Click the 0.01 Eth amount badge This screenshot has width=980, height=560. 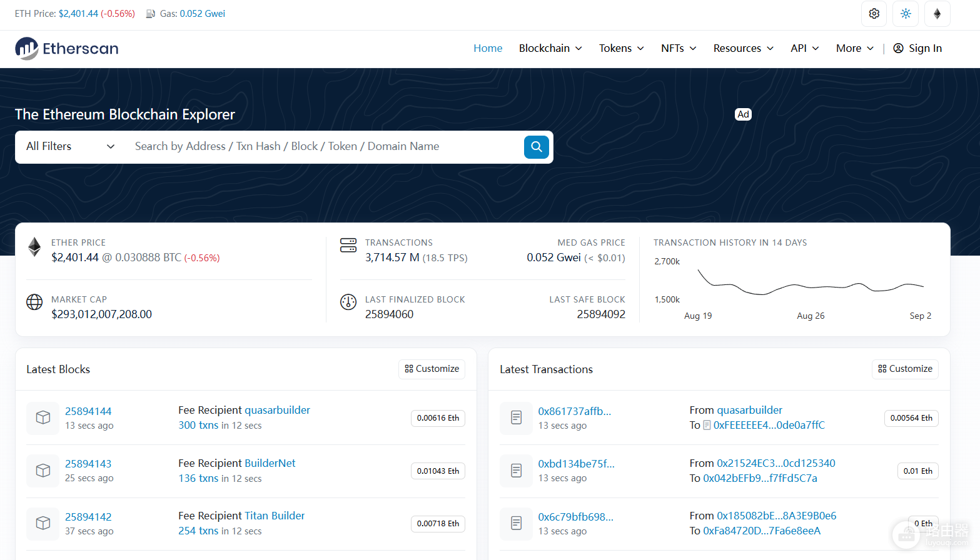tap(918, 471)
